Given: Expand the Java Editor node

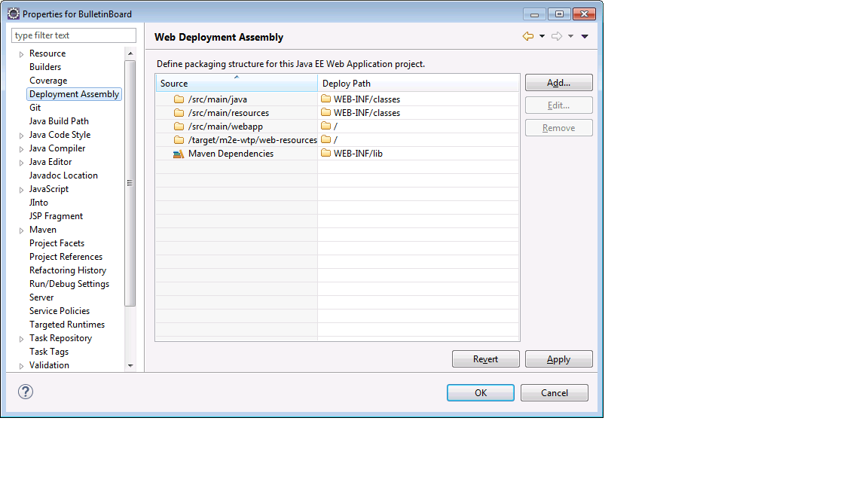Looking at the screenshot, I should click(x=21, y=163).
